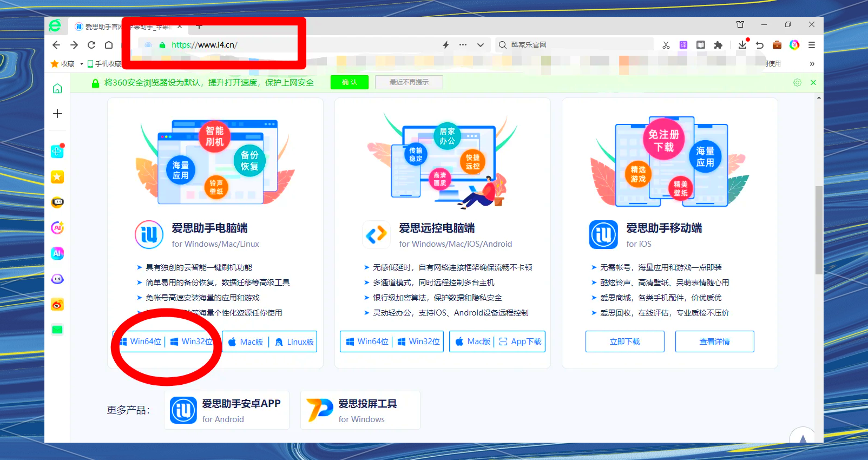The width and height of the screenshot is (868, 460).
Task: Click the 爱思助手电脑端 illustration image
Action: click(x=215, y=161)
